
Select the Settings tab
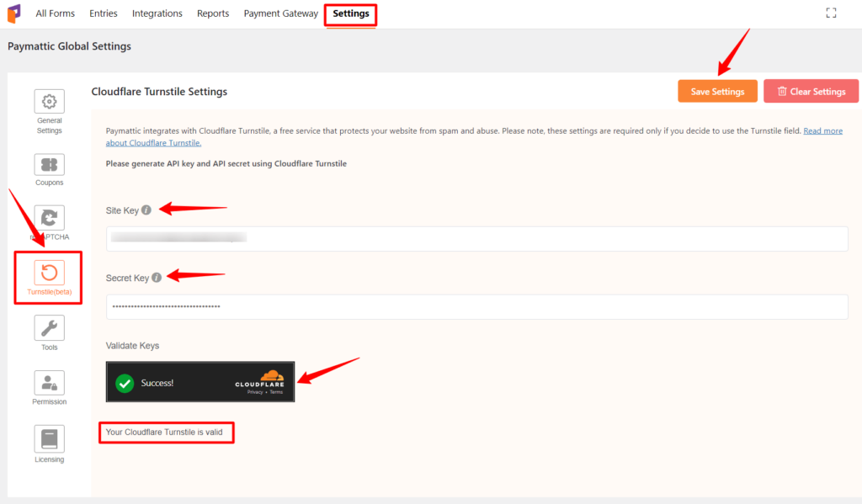click(351, 13)
